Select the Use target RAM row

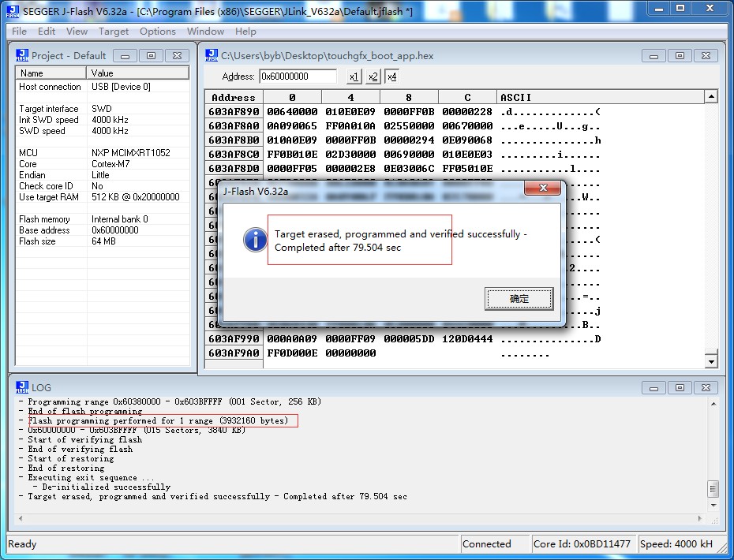tap(103, 197)
